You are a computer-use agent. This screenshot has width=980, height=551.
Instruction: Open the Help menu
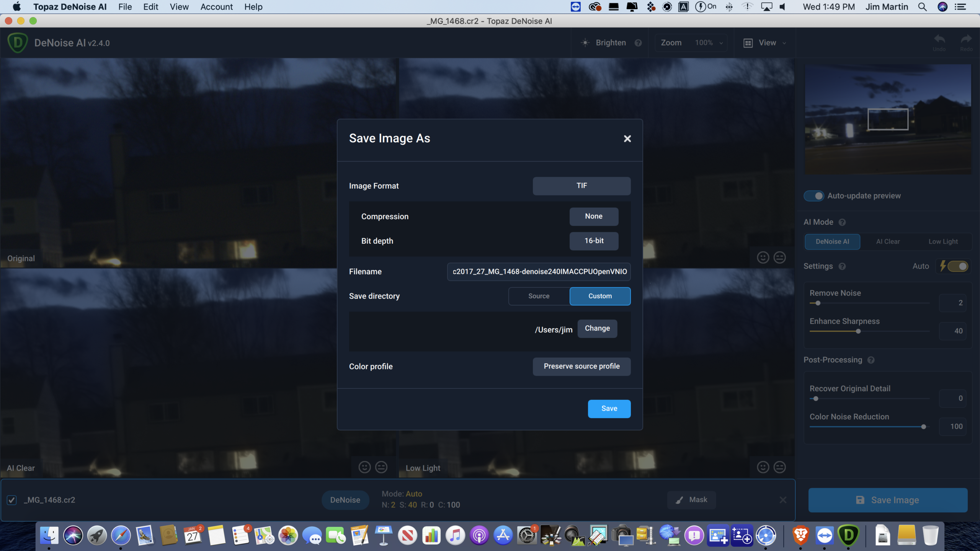253,7
